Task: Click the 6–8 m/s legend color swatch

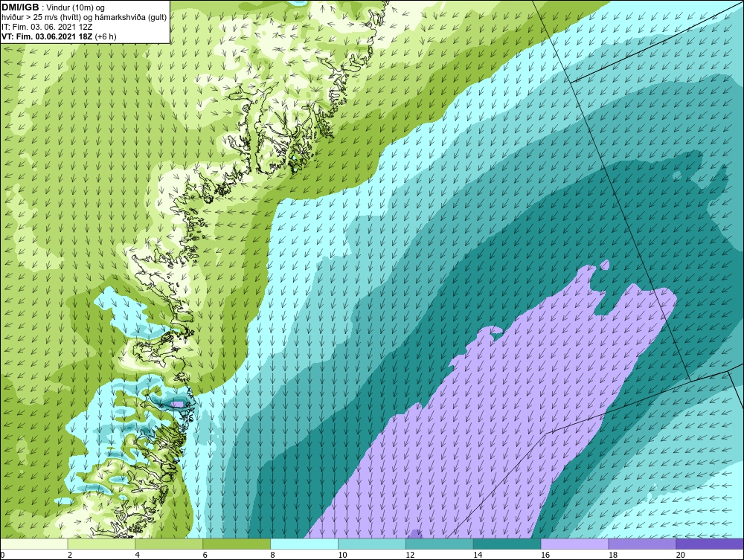Action: point(237,544)
